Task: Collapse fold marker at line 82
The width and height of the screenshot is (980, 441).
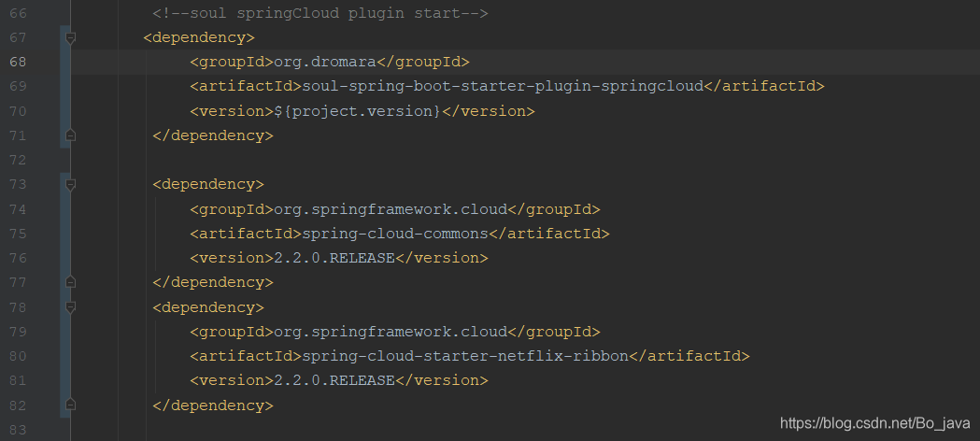Action: 71,405
